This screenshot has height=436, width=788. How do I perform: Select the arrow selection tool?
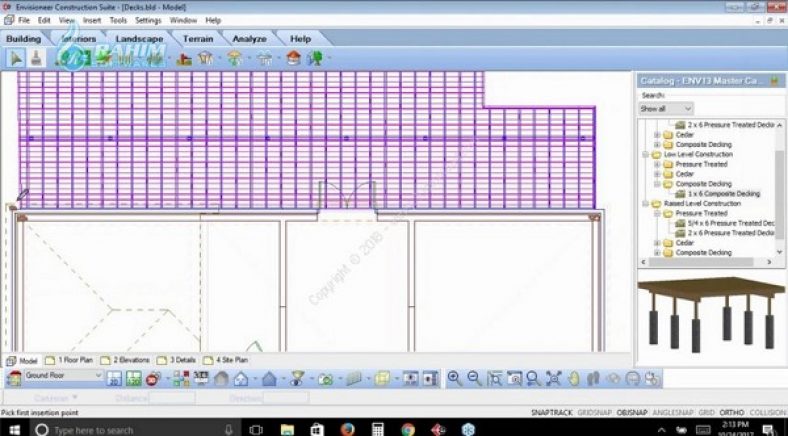16,58
